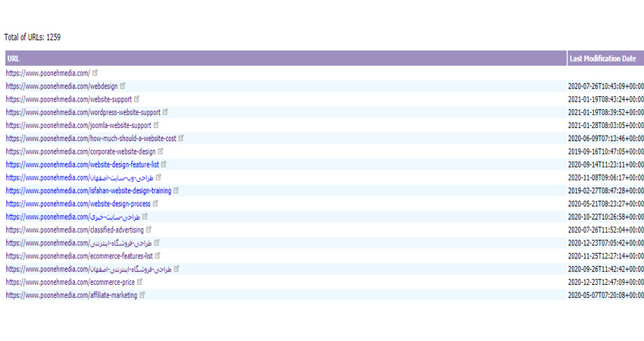Open external icon beside /website-support URL
Image resolution: width=644 pixels, height=341 pixels.
137,99
